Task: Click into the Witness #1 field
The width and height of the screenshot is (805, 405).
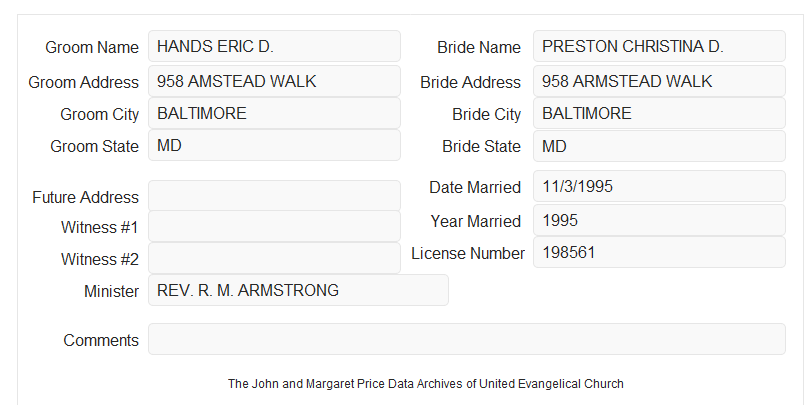Action: (x=274, y=226)
